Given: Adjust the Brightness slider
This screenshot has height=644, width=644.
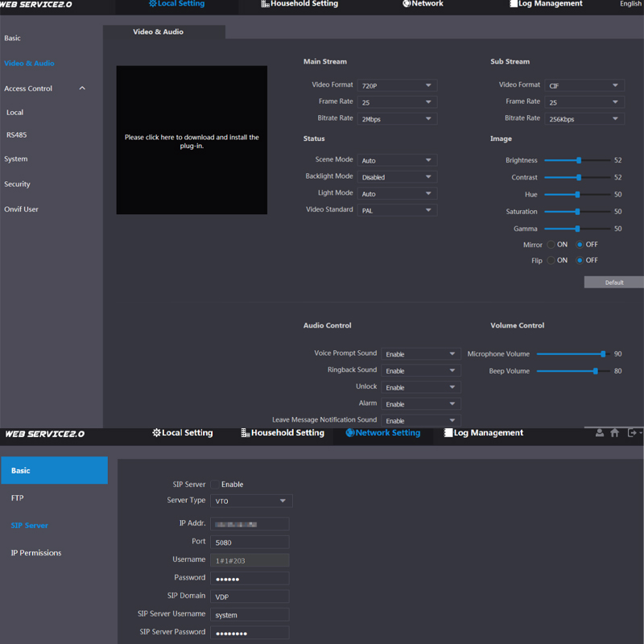Looking at the screenshot, I should [577, 160].
